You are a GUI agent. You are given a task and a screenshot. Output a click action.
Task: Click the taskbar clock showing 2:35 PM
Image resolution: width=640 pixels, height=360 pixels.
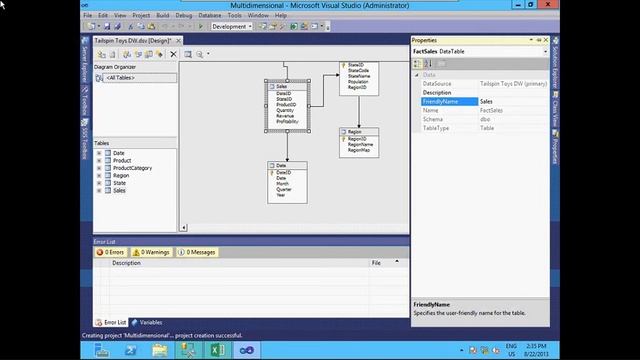pyautogui.click(x=536, y=350)
